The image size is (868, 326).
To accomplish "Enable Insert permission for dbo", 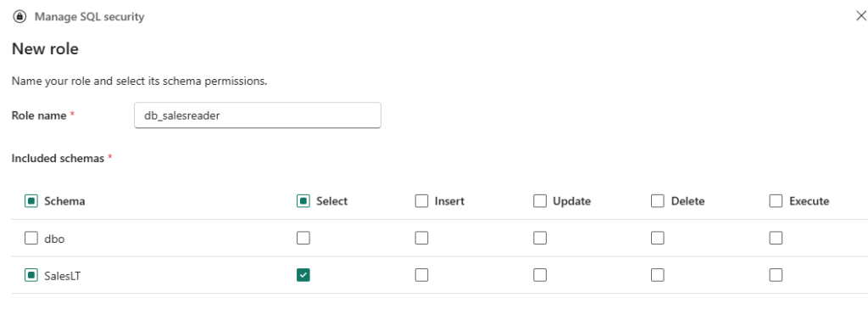I will [422, 238].
